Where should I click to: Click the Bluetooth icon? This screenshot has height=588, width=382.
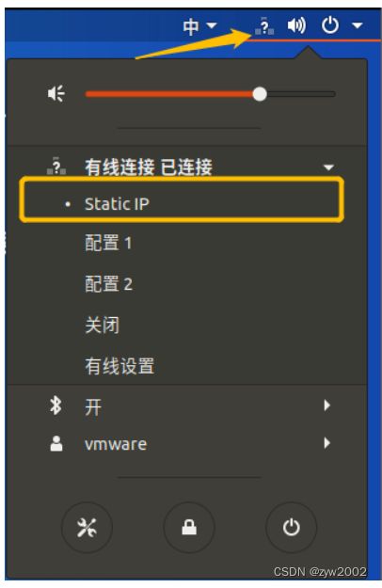pyautogui.click(x=56, y=405)
